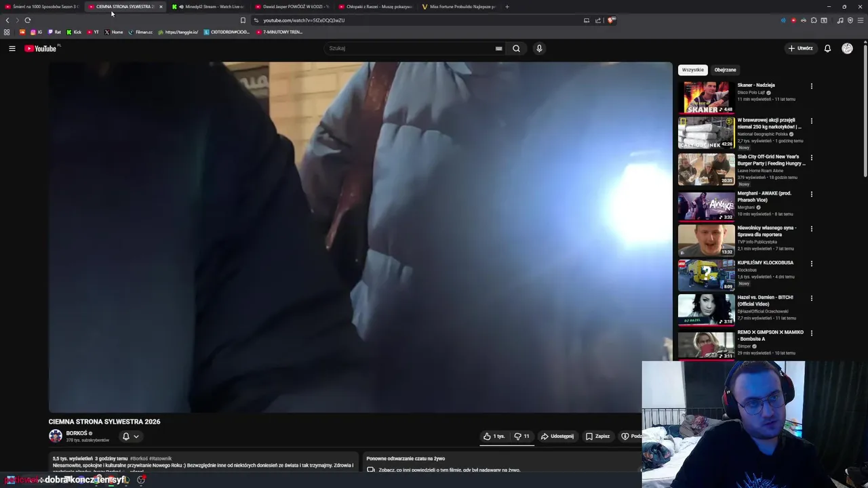Open options for Hazel vs. Damien video

(811, 298)
